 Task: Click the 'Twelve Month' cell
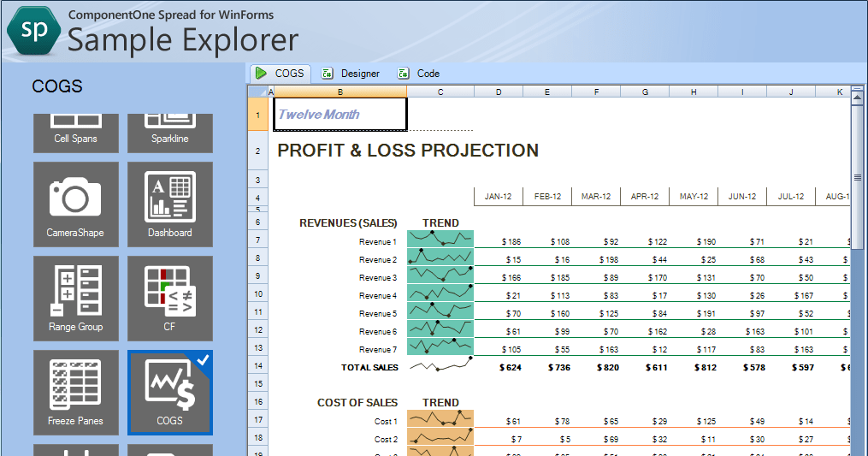click(x=340, y=115)
